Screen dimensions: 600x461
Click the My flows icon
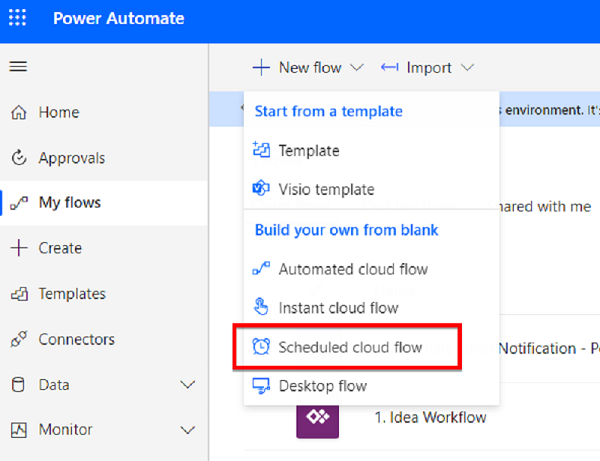click(x=19, y=203)
